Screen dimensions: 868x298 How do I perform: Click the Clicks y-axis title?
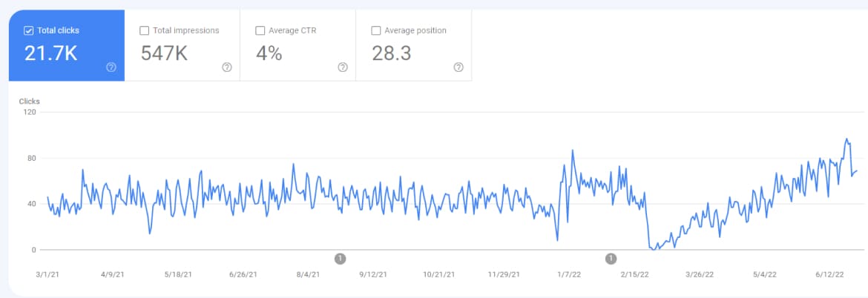point(30,101)
